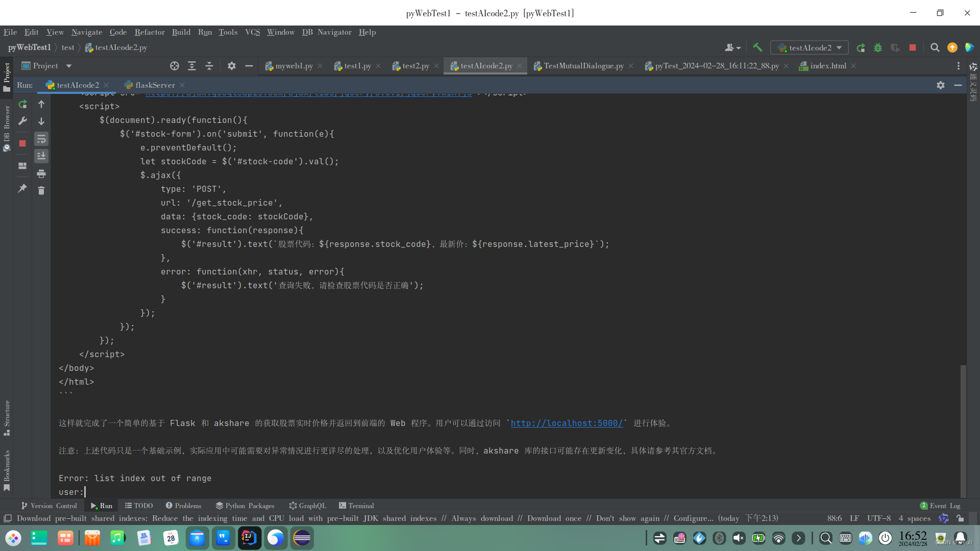Screen dimensions: 980x551
Task: Expand the Project view dropdown arrow
Action: (69, 66)
